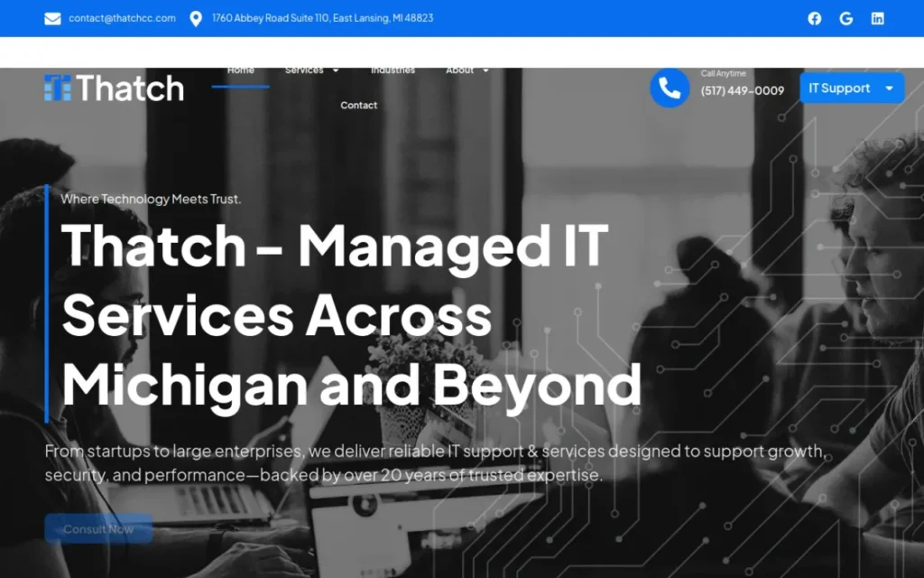Screen dimensions: 924x578
Task: Click the 'From startups to large enterprises' paragraph
Action: tap(436, 463)
